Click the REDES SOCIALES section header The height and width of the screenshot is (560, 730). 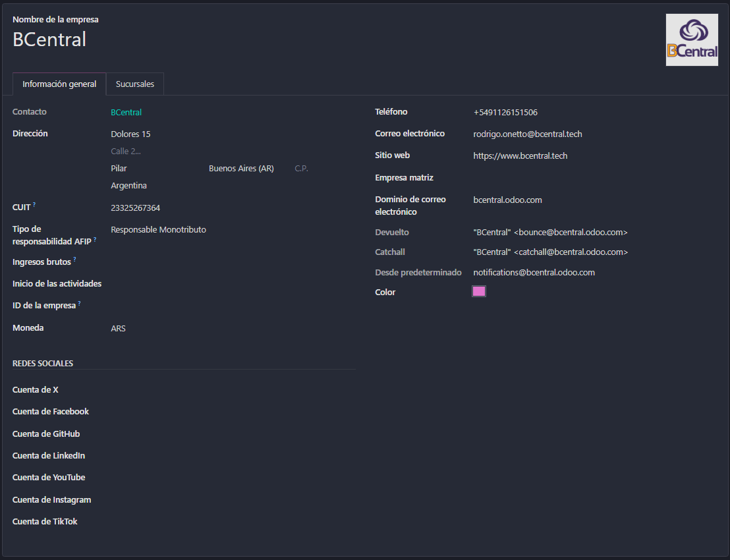pyautogui.click(x=43, y=364)
